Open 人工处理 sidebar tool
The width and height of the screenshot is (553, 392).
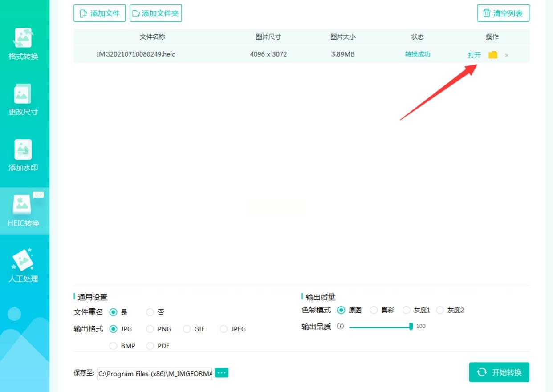point(23,266)
